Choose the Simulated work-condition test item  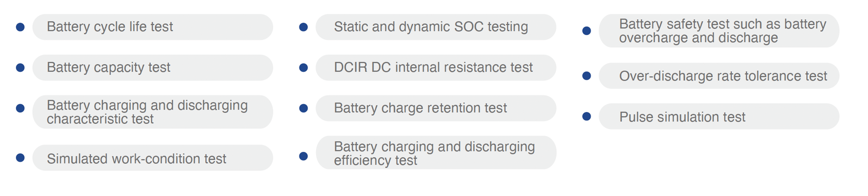click(152, 158)
